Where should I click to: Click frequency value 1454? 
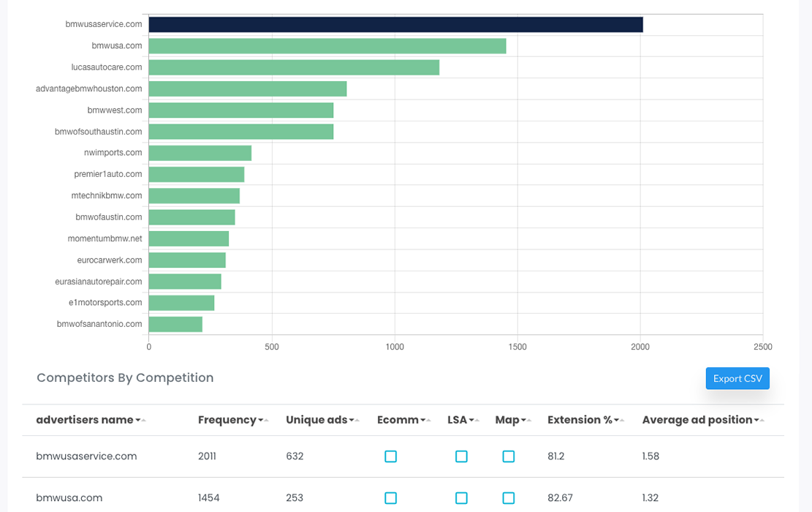[209, 497]
